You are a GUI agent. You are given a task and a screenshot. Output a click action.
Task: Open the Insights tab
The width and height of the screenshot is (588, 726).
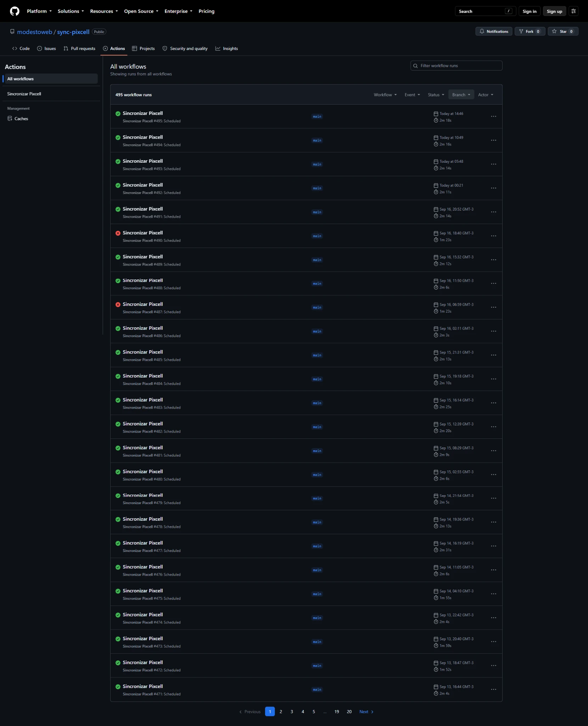click(x=226, y=49)
